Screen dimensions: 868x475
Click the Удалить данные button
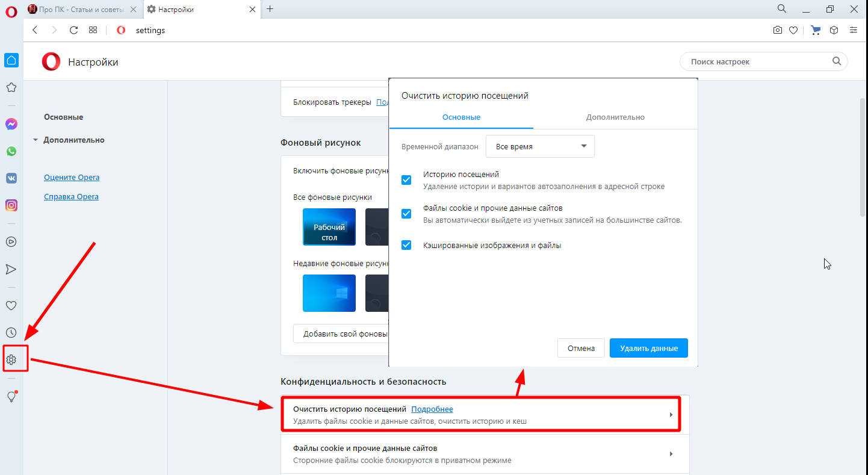[x=648, y=348]
